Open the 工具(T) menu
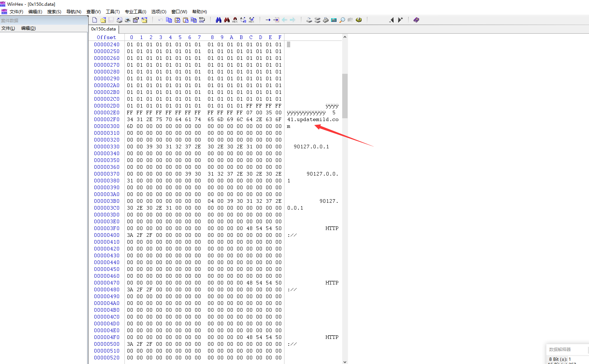 point(113,12)
